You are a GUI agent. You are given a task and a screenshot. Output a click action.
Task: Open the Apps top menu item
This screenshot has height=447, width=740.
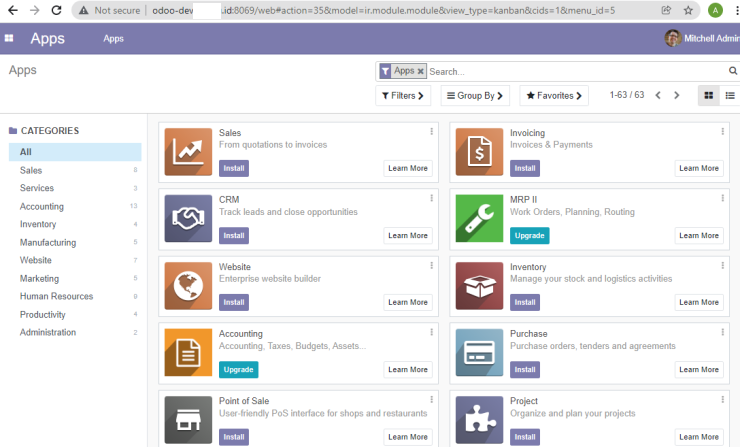coord(113,39)
